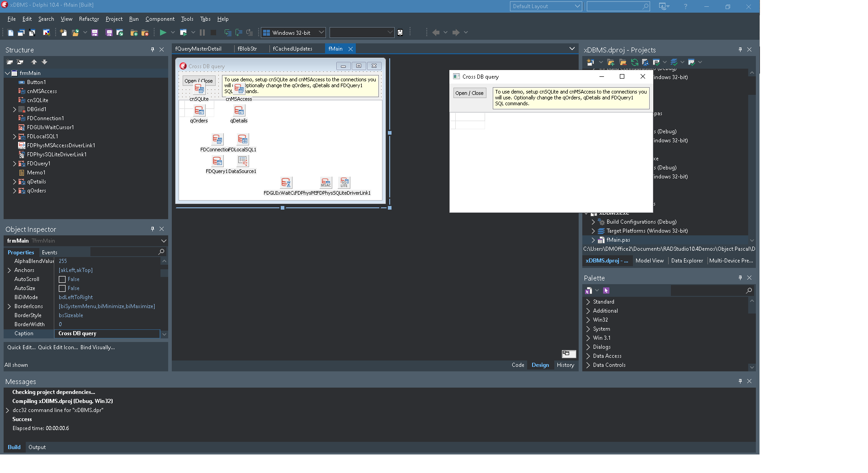
Task: Expand the DBGrid1 node in Structure
Action: click(14, 109)
